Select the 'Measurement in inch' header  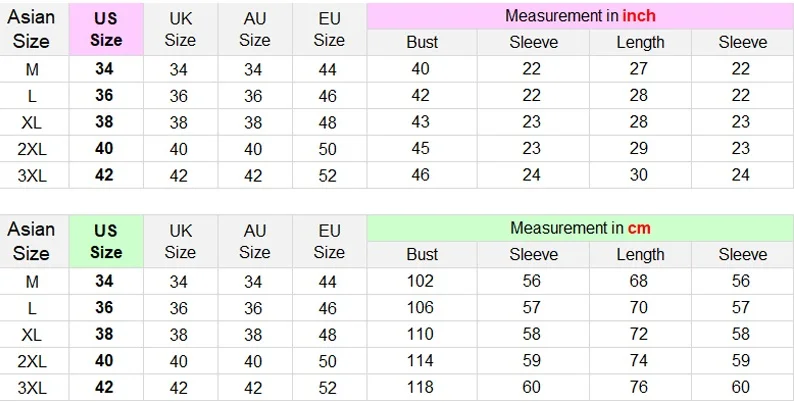click(x=580, y=16)
